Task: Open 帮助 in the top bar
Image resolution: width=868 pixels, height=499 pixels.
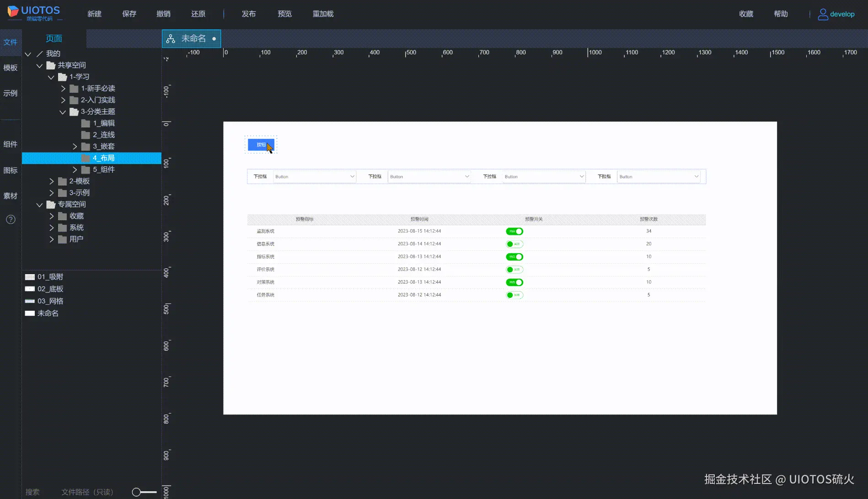Action: [x=781, y=14]
